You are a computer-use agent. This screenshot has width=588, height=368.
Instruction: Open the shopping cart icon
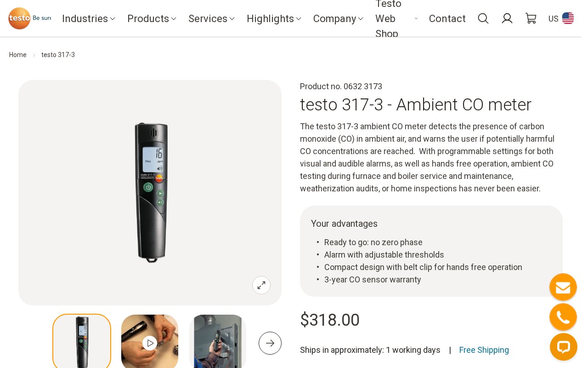click(x=531, y=18)
